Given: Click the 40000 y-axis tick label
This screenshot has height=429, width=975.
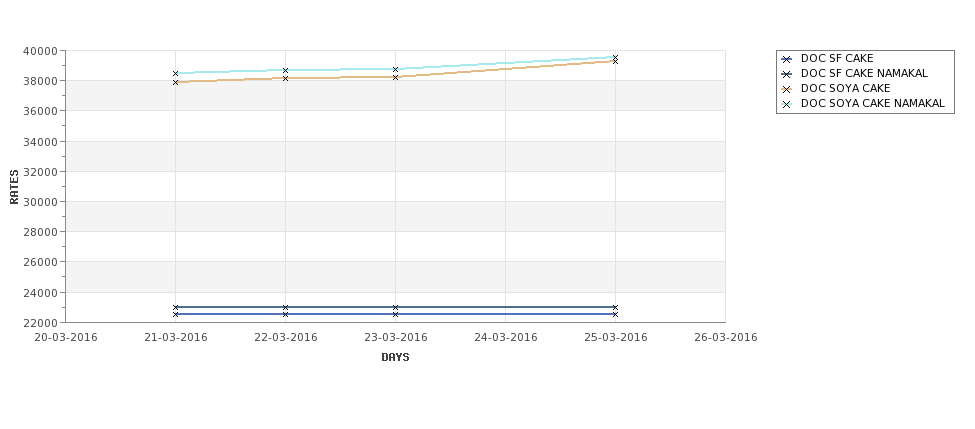Looking at the screenshot, I should coord(40,51).
